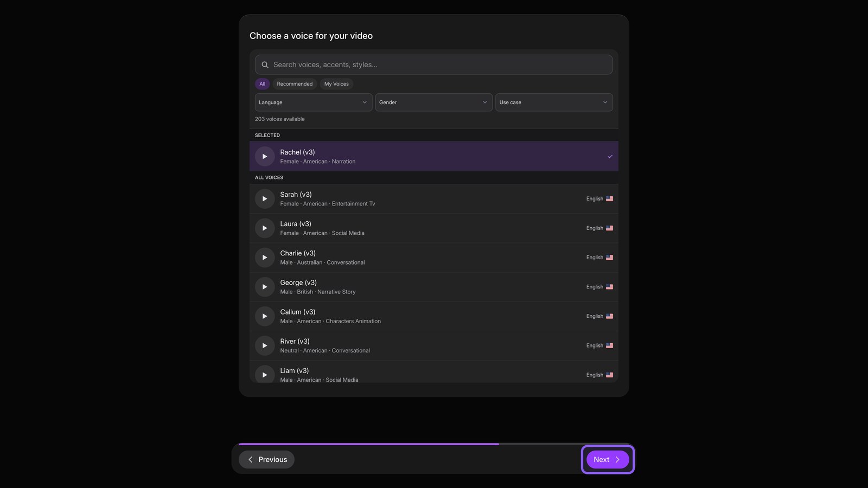Play the River (v3) voice sample
868x488 pixels.
pyautogui.click(x=265, y=345)
